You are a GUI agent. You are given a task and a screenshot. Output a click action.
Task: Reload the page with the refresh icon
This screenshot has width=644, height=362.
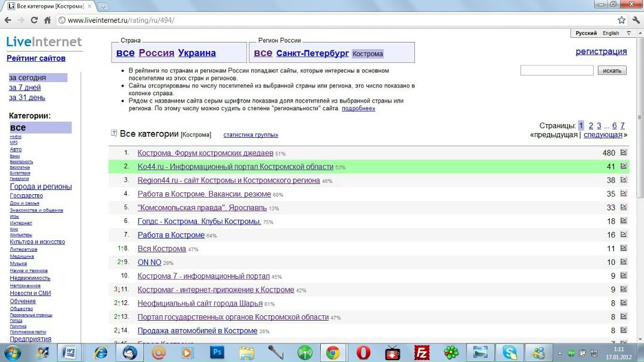coord(34,20)
